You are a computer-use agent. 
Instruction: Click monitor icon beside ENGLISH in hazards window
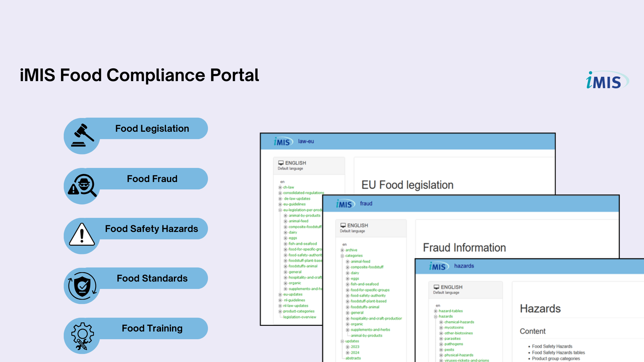[x=436, y=287]
